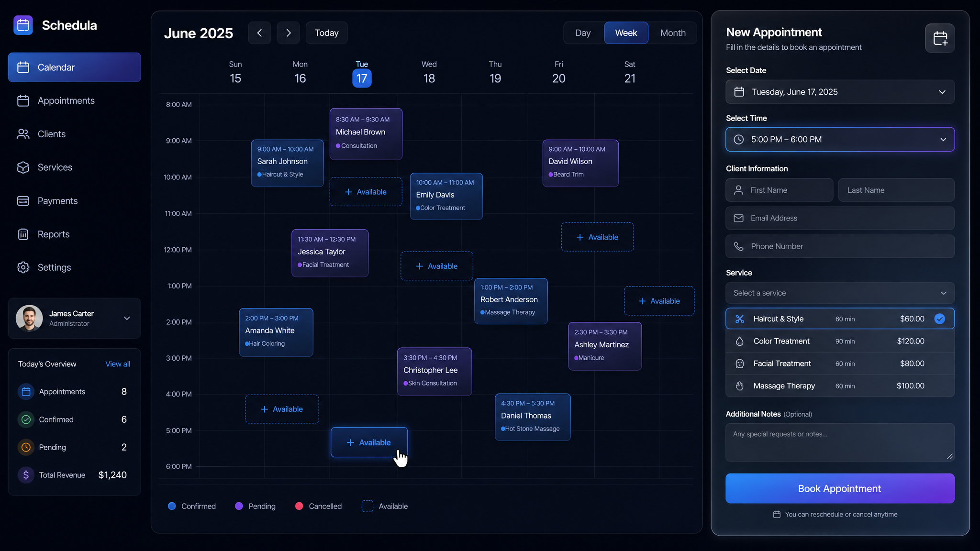Image resolution: width=980 pixels, height=551 pixels.
Task: Open Payments from the sidebar card icon
Action: pos(23,201)
